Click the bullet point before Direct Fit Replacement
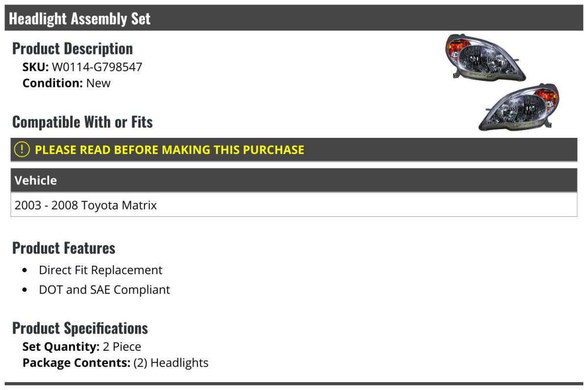This screenshot has width=588, height=390. point(25,270)
